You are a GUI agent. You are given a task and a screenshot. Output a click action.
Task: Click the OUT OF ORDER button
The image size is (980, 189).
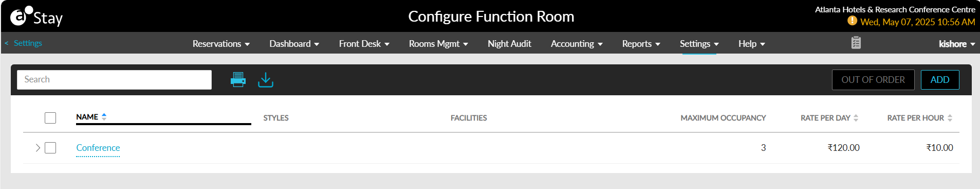[x=873, y=80]
